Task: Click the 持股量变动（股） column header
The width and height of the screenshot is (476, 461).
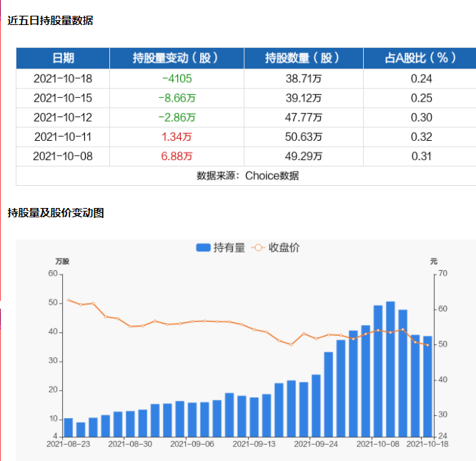Action: (x=177, y=58)
